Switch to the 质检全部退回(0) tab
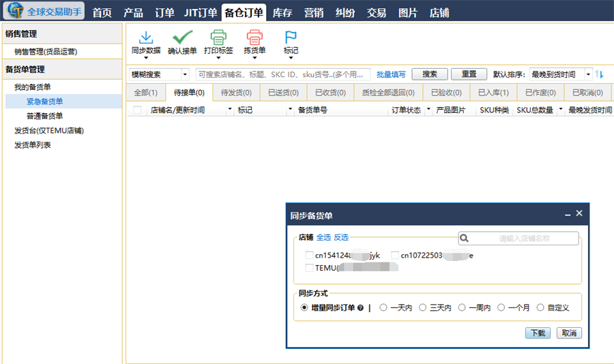The width and height of the screenshot is (614, 364). coord(388,93)
